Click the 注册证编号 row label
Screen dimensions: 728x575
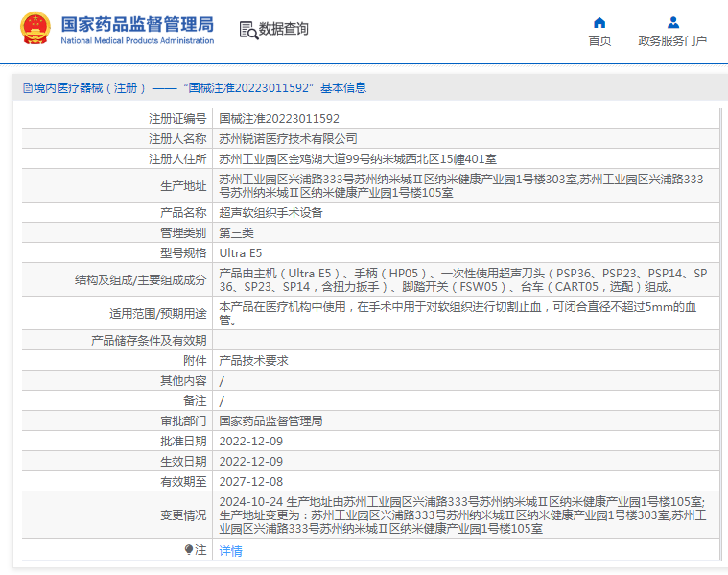click(x=177, y=119)
